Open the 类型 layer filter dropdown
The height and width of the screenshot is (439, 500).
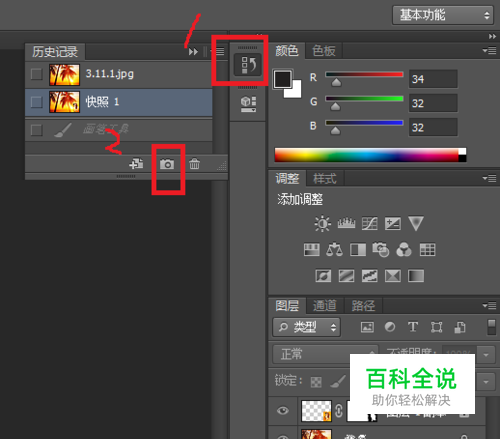point(307,327)
